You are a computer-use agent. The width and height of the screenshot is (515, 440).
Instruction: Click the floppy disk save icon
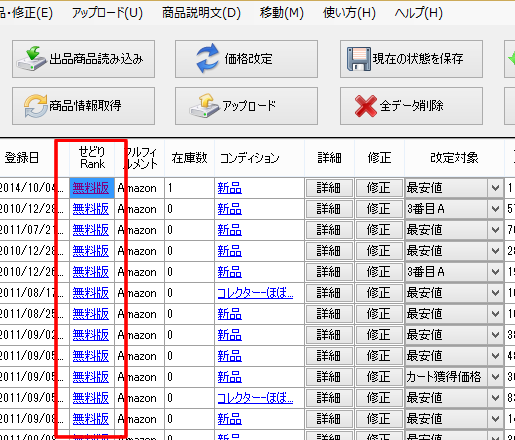359,59
